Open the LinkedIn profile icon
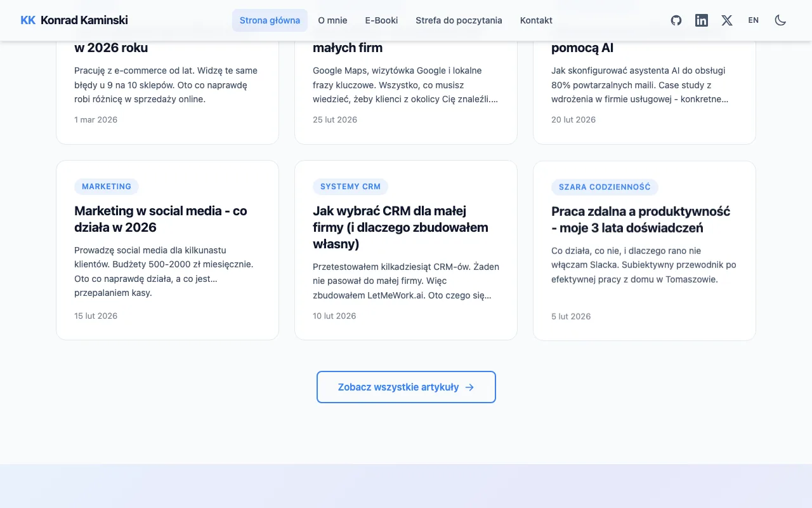 (702, 20)
